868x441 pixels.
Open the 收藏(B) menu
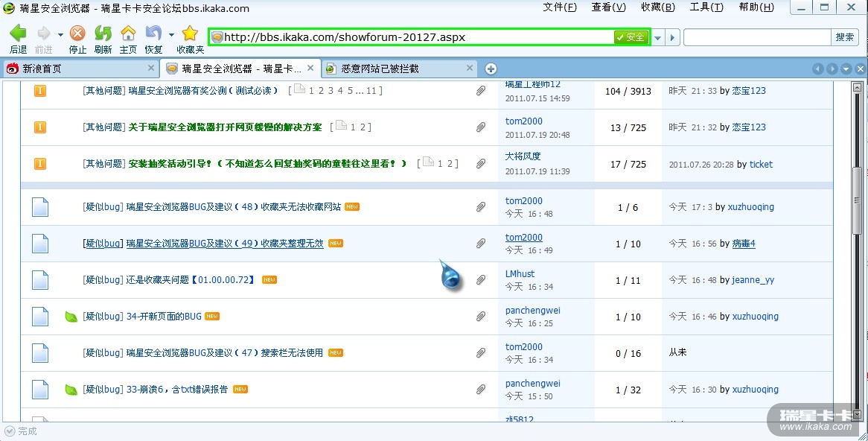tap(657, 7)
